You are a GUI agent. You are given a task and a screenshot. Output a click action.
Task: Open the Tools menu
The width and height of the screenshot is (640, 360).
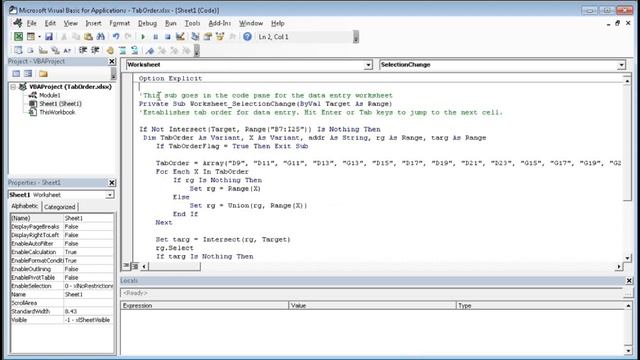(192, 23)
